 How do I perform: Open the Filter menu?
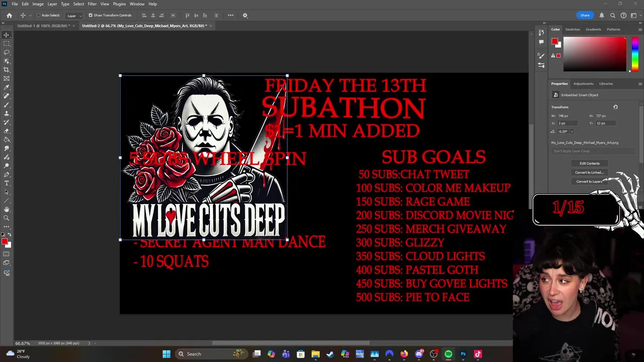coord(92,4)
